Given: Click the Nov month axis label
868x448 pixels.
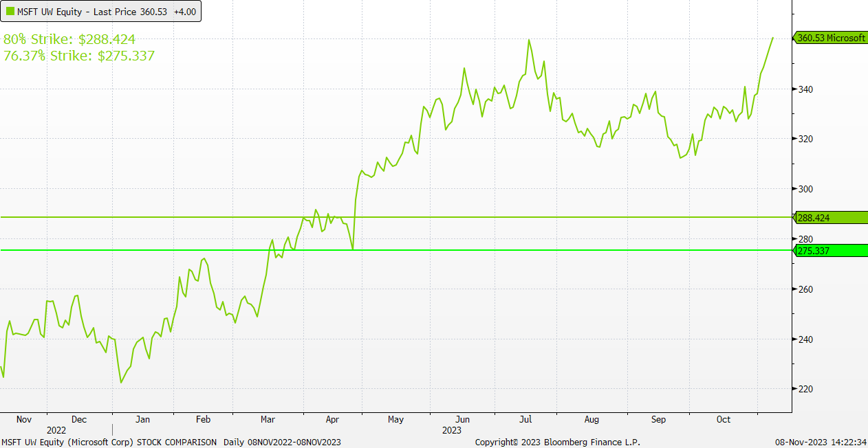Looking at the screenshot, I should [x=24, y=419].
